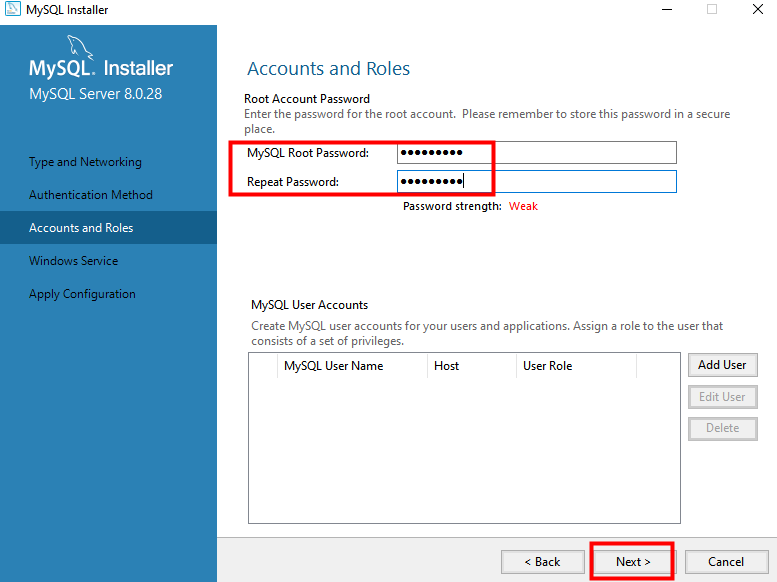Focus the Repeat Password field
The image size is (777, 582).
click(537, 181)
